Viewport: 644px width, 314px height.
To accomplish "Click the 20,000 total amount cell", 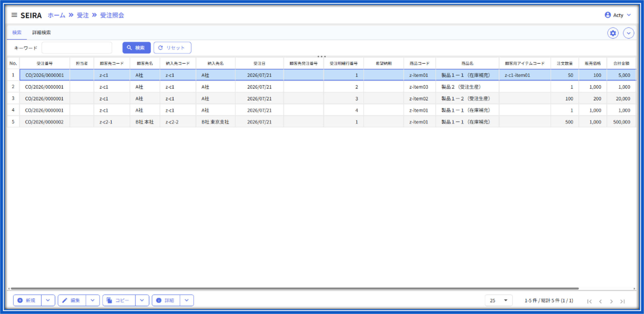I will (x=621, y=98).
